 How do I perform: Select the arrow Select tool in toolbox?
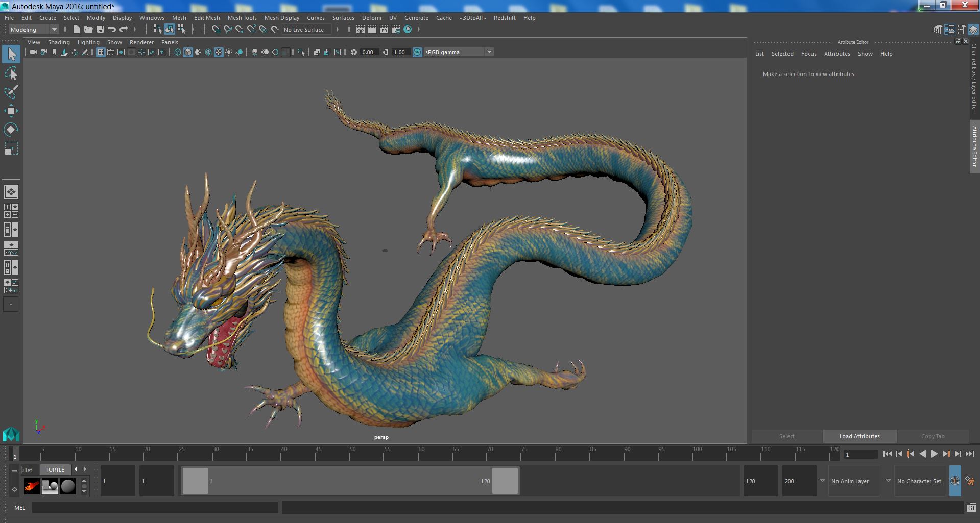tap(11, 54)
